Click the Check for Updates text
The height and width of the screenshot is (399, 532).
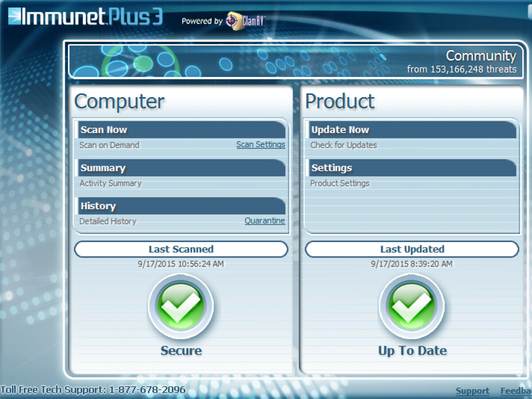pos(344,145)
